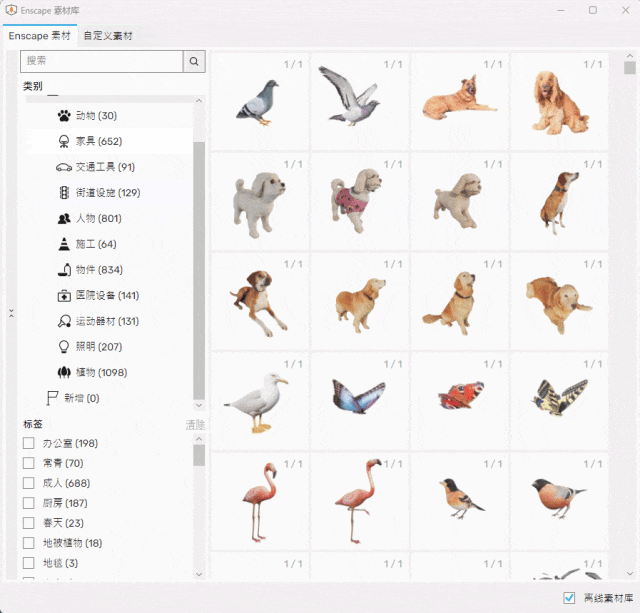
Task: Switch to the Enscape 素材 tab
Action: pos(40,36)
